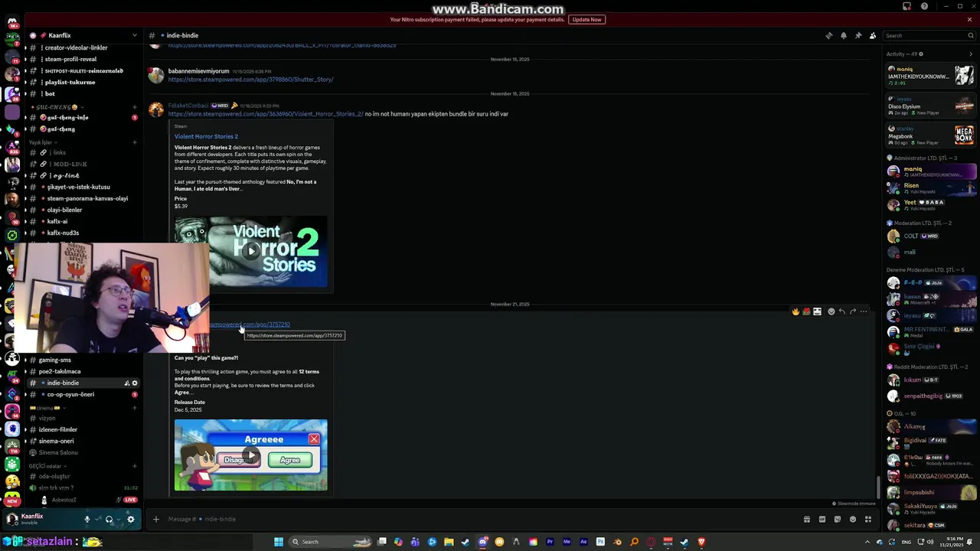Dismiss the Nitro payment failed banner
The height and width of the screenshot is (551, 980).
969,19
